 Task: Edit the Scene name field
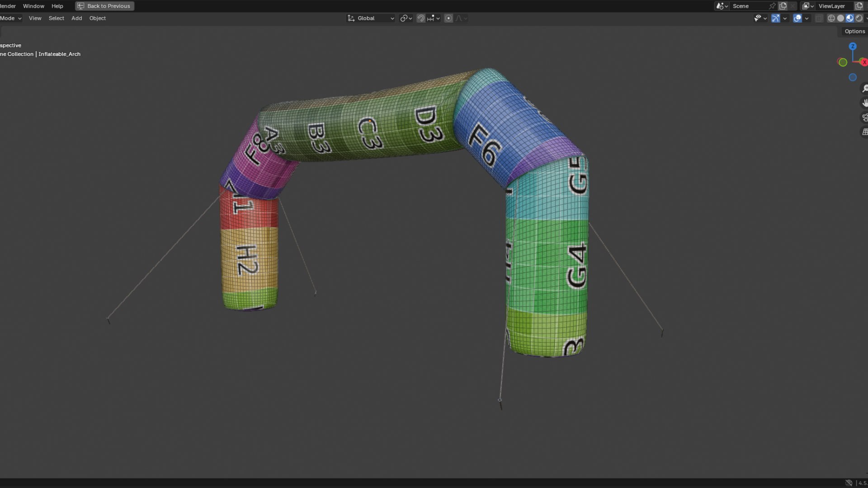click(749, 6)
